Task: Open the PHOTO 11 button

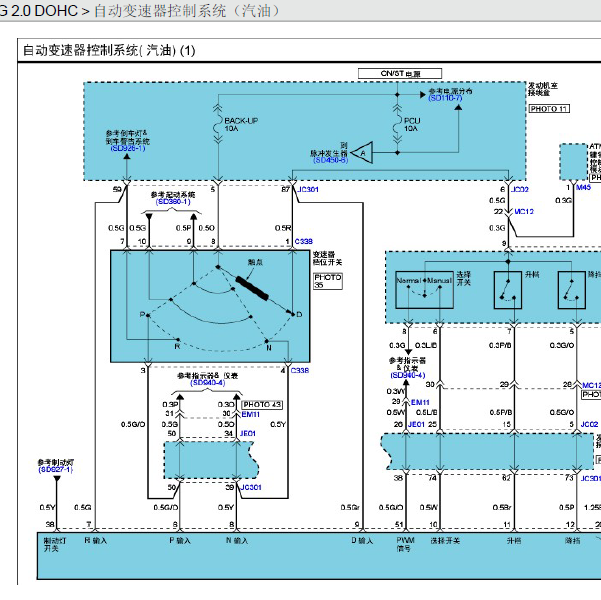Action: point(548,107)
